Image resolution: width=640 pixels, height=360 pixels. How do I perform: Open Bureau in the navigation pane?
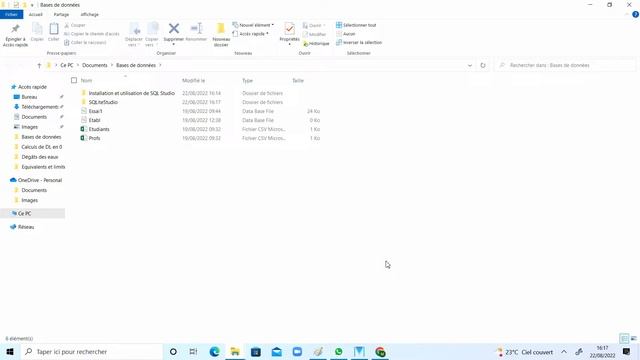(29, 97)
